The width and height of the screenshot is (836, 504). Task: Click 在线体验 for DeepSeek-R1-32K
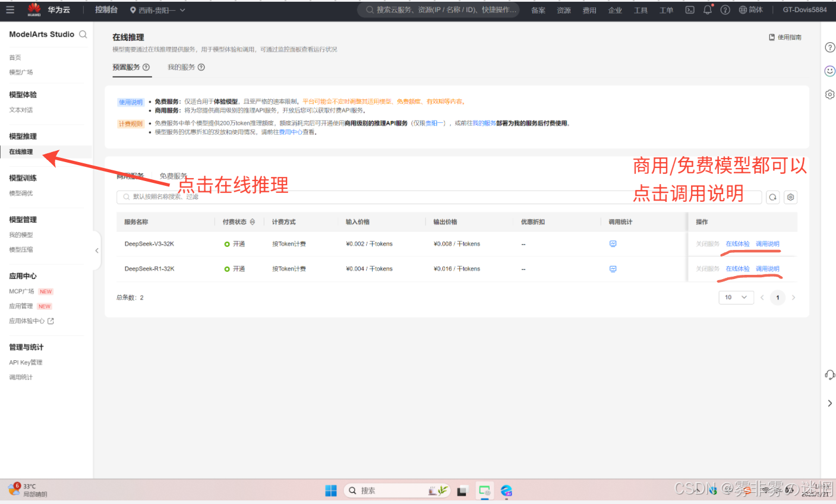[737, 269]
